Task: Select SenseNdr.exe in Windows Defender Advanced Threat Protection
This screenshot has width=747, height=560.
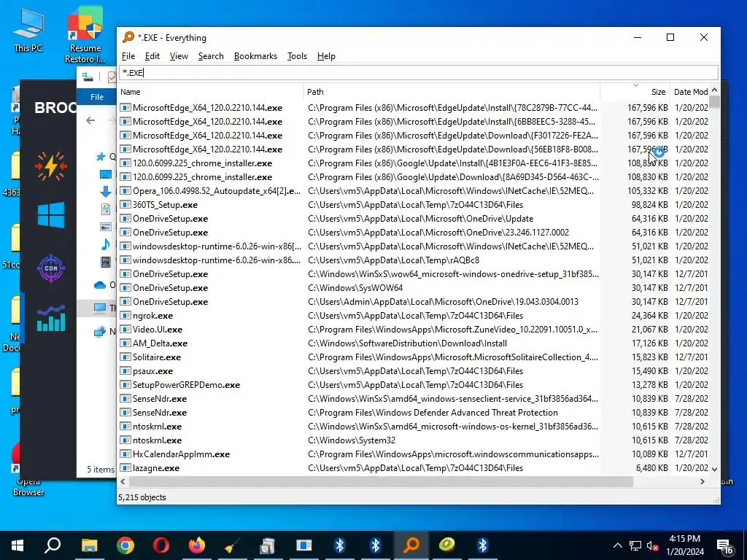Action: (160, 413)
